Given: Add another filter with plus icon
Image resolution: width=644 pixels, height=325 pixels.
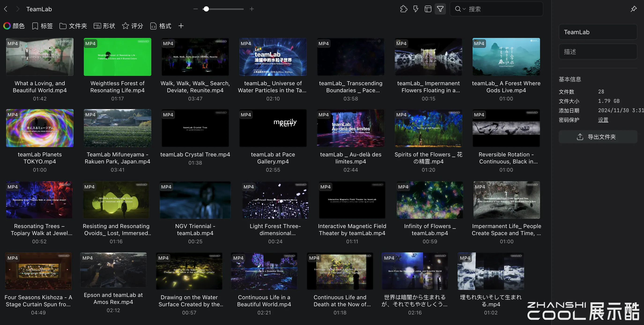Looking at the screenshot, I should pyautogui.click(x=181, y=26).
